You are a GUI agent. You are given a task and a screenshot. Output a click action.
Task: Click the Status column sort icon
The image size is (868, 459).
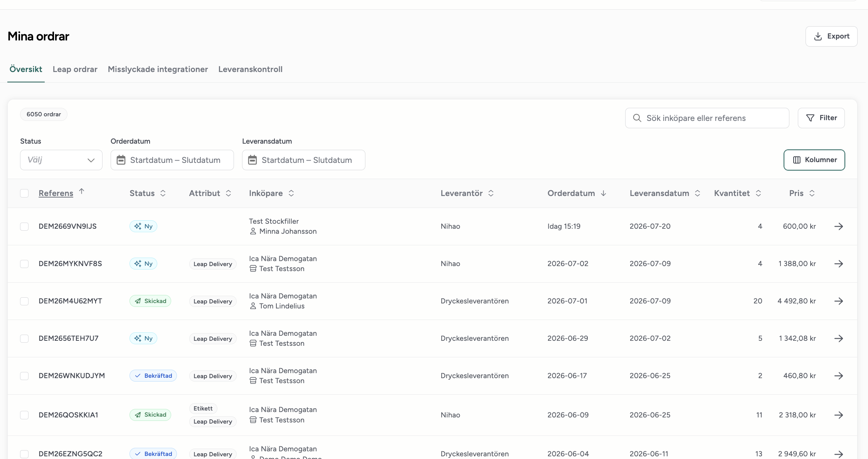[163, 193]
